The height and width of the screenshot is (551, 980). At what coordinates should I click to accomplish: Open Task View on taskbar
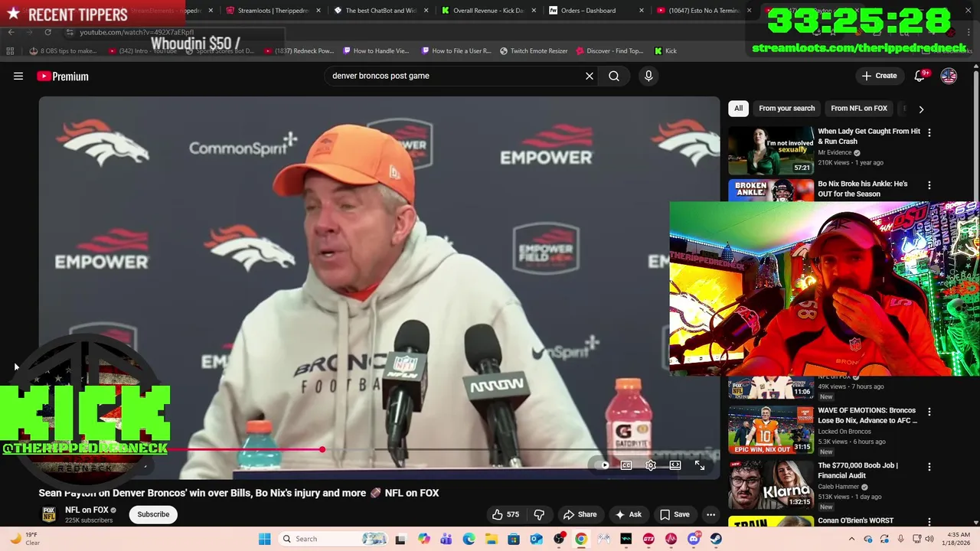[400, 539]
